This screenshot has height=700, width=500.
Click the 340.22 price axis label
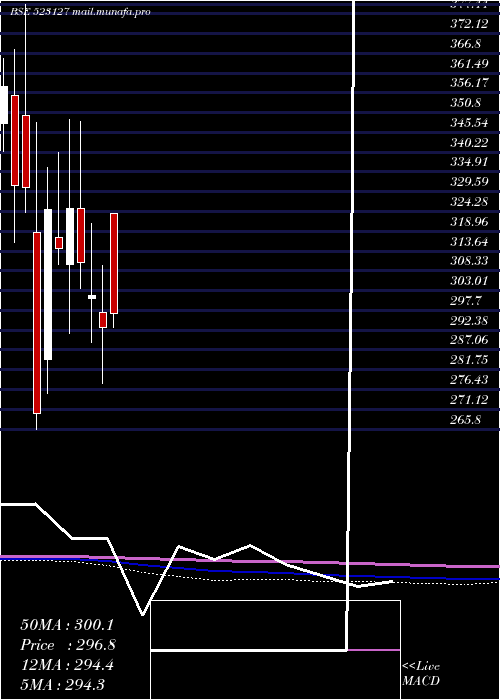click(x=469, y=142)
